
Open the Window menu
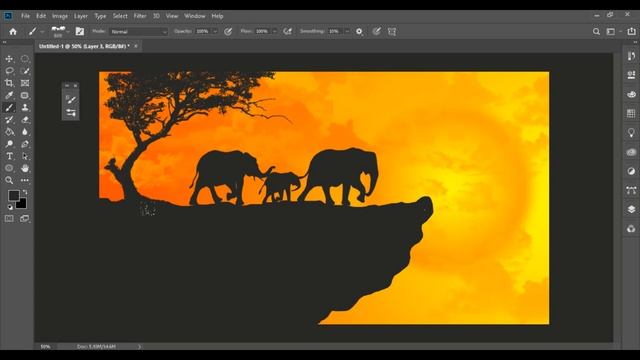coord(194,16)
